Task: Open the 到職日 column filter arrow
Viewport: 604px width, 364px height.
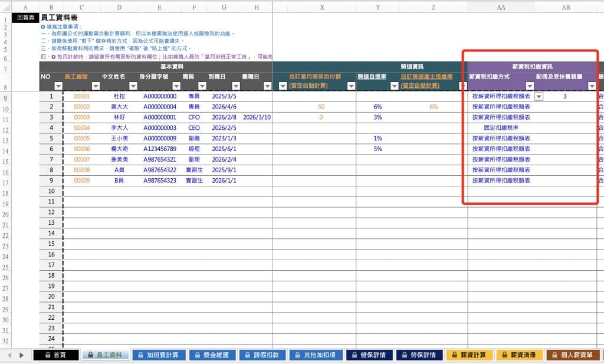Action: pos(236,86)
